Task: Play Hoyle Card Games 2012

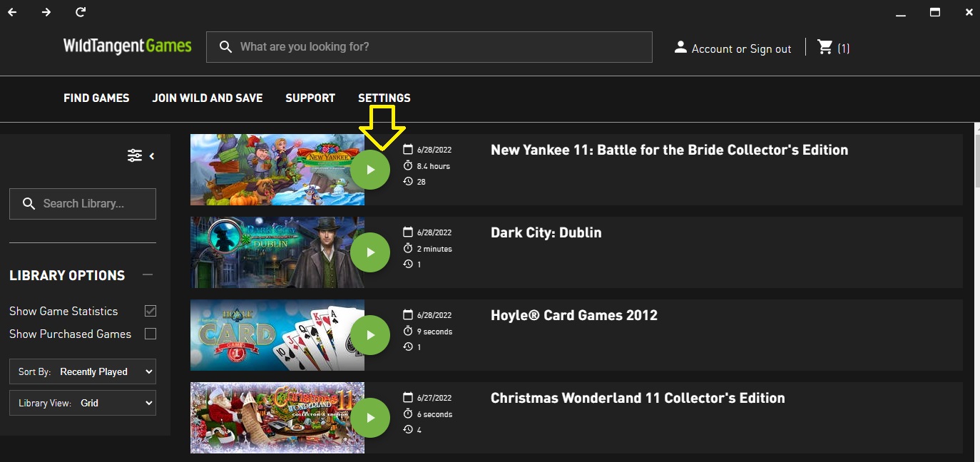Action: [370, 335]
